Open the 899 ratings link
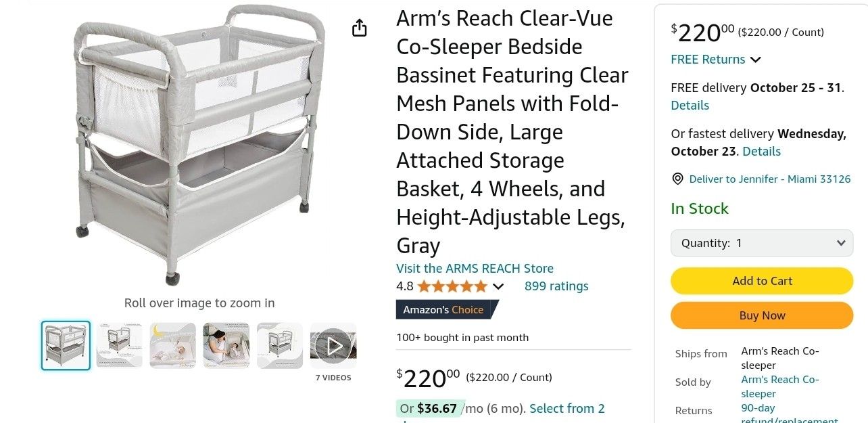868x423 pixels. point(556,286)
